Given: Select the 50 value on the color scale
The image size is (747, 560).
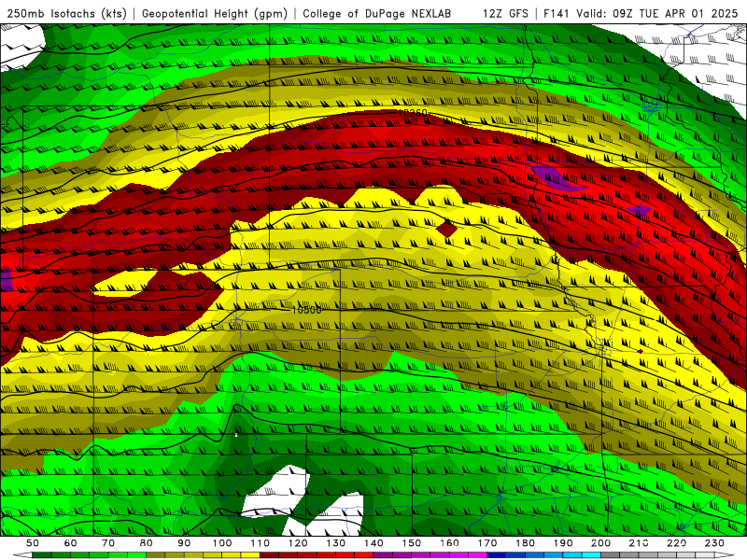Looking at the screenshot, I should point(33,543).
